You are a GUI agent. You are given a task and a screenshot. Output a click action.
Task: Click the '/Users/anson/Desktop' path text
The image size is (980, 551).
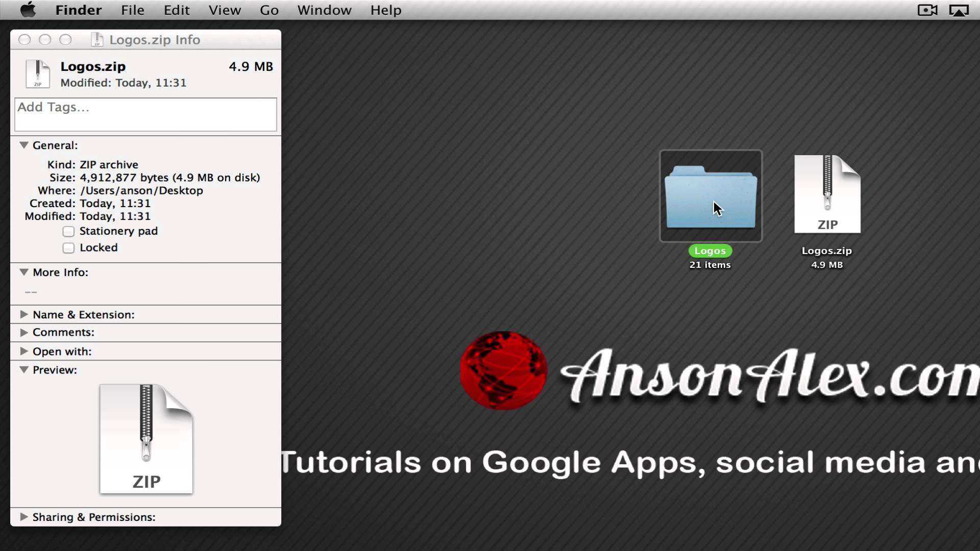(x=141, y=191)
